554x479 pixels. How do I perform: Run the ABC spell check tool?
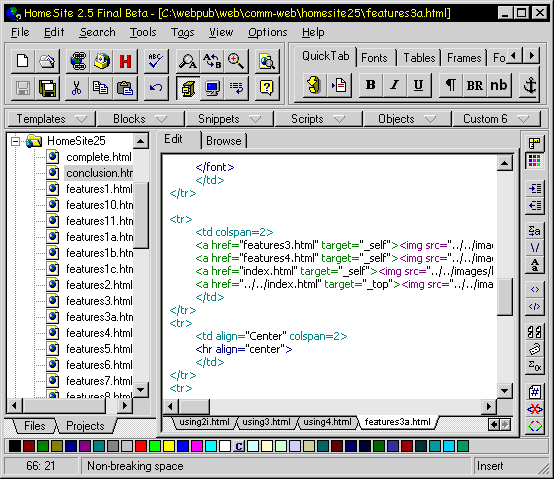tap(155, 61)
